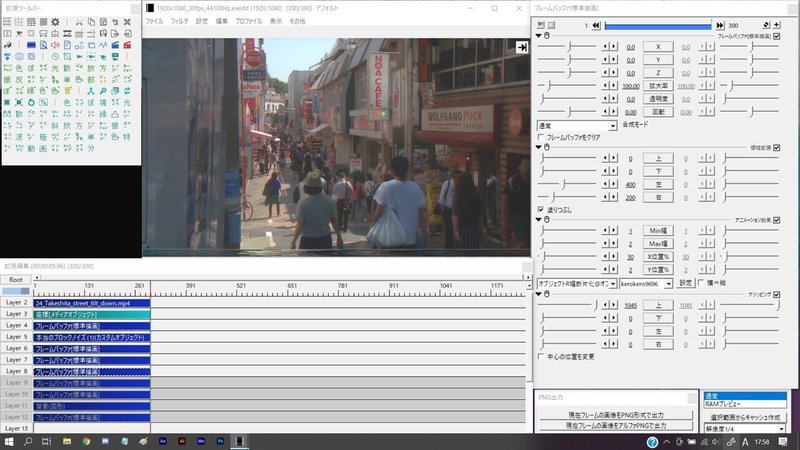The image size is (800, 450).
Task: Open the 表示 menu
Action: (x=276, y=21)
